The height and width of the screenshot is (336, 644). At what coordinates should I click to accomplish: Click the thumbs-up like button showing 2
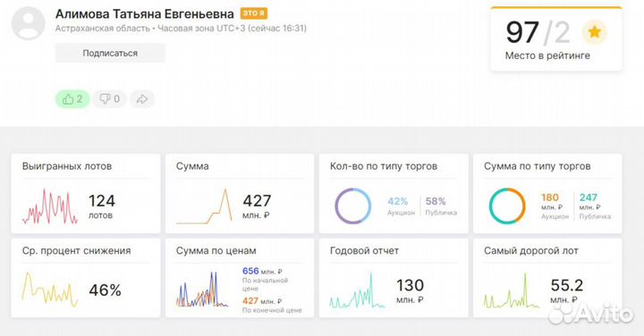72,99
